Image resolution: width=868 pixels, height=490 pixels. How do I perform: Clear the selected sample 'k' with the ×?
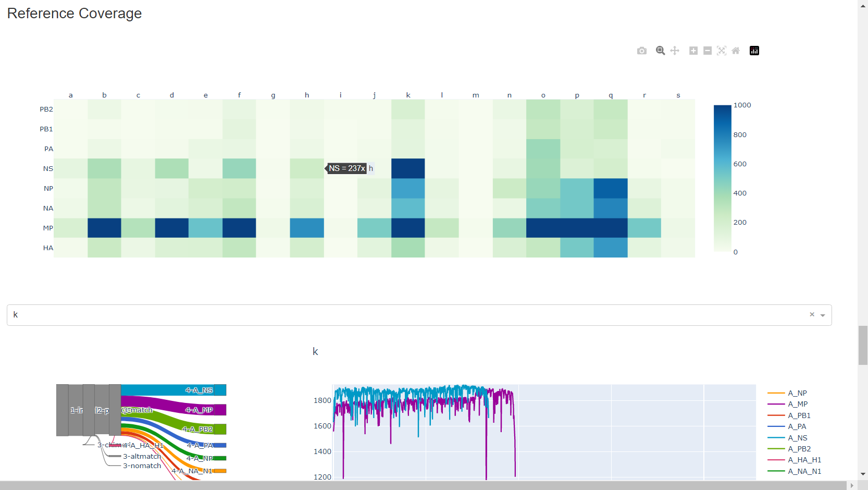[x=812, y=314]
